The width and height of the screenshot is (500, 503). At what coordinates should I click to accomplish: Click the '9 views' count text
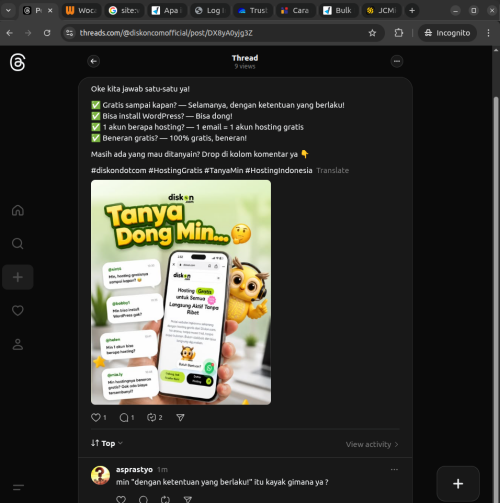click(x=245, y=66)
